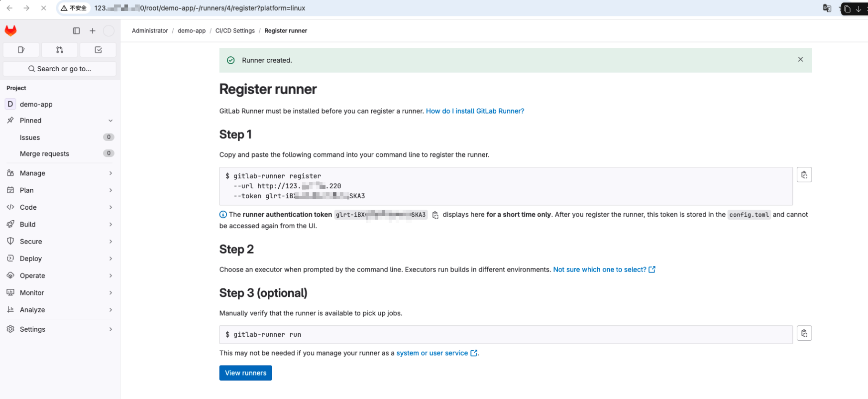The height and width of the screenshot is (399, 868).
Task: Click the runner token info icon
Action: coord(223,215)
